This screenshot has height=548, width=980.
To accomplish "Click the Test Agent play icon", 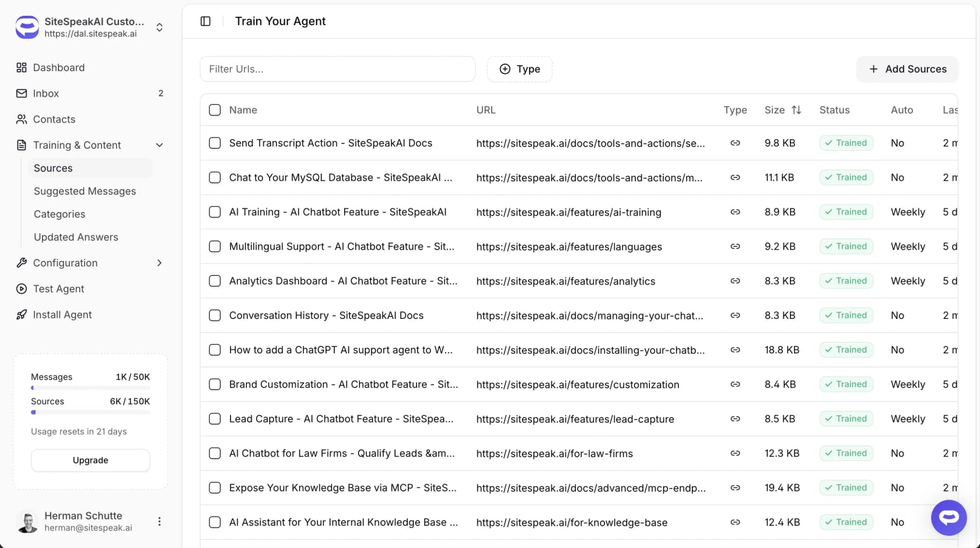I will coord(22,289).
